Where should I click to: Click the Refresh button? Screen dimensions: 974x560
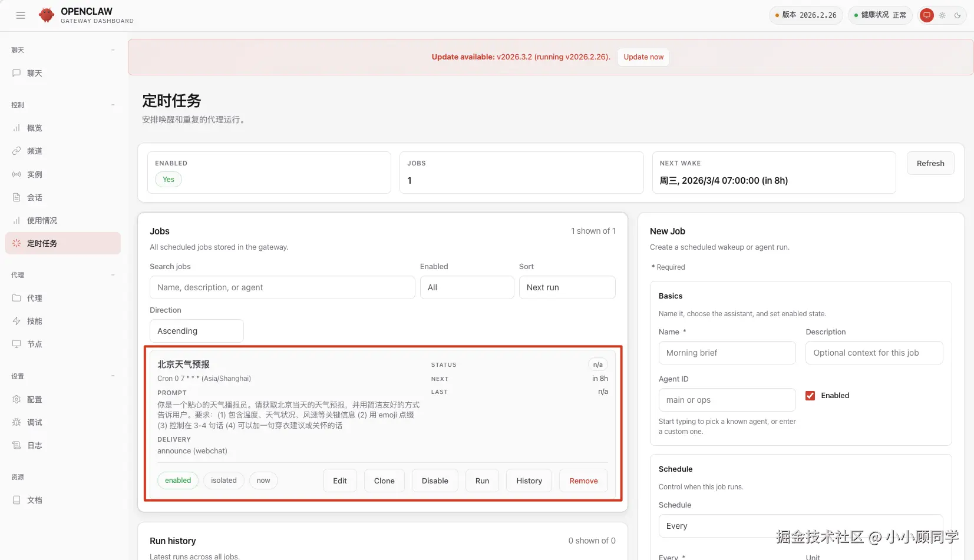point(930,164)
